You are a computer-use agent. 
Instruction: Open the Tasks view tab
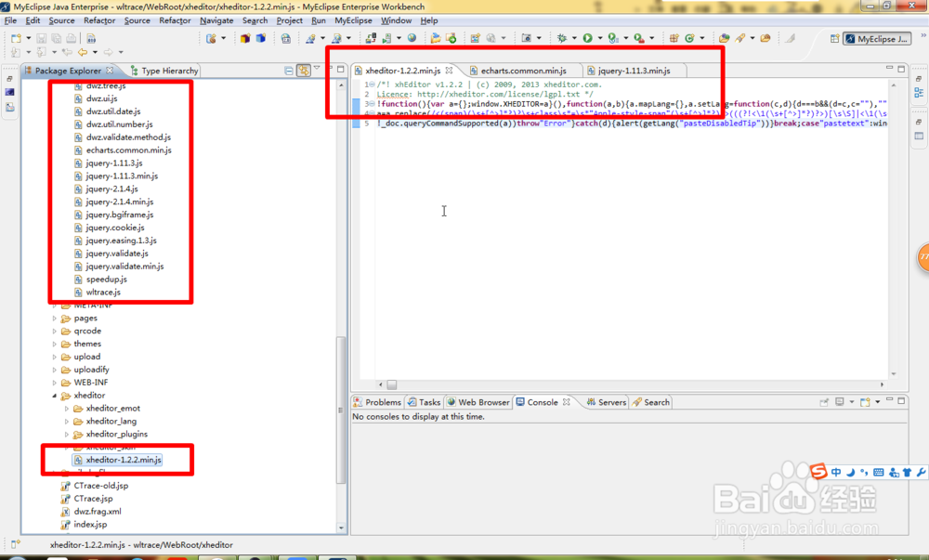(425, 402)
